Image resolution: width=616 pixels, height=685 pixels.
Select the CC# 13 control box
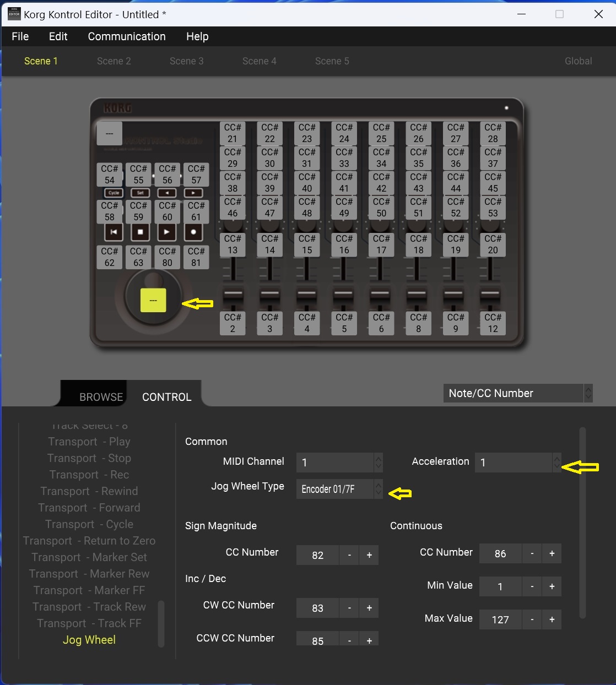click(x=233, y=244)
